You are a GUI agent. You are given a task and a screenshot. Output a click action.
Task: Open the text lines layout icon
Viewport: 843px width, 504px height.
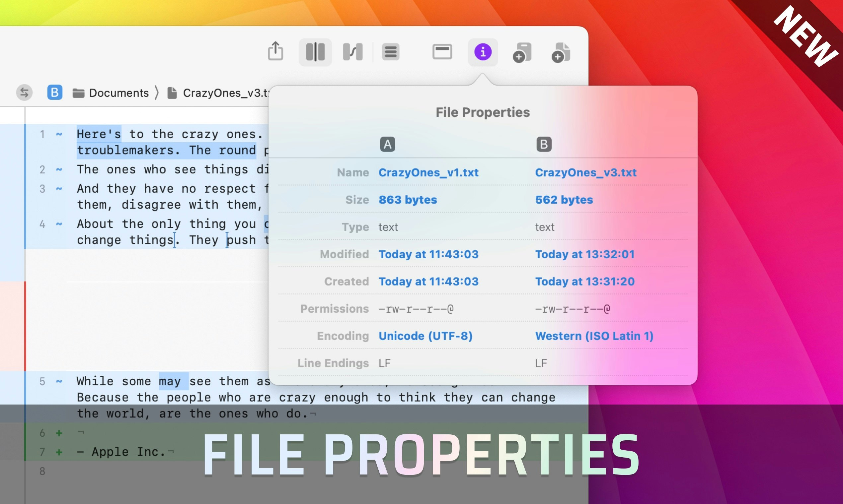point(390,52)
